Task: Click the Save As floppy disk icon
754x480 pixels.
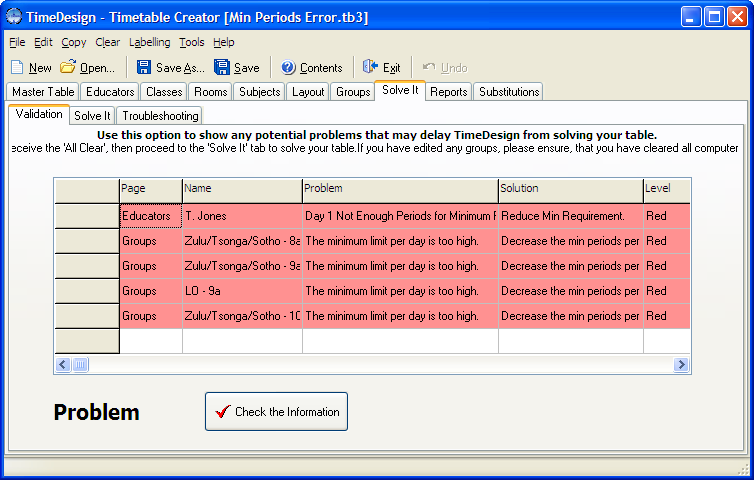Action: pyautogui.click(x=143, y=67)
